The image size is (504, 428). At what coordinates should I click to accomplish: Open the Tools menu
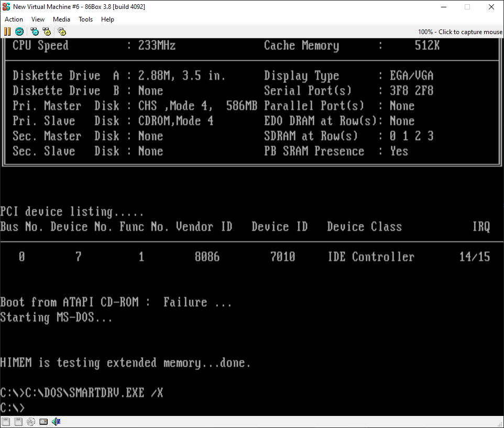coord(85,19)
